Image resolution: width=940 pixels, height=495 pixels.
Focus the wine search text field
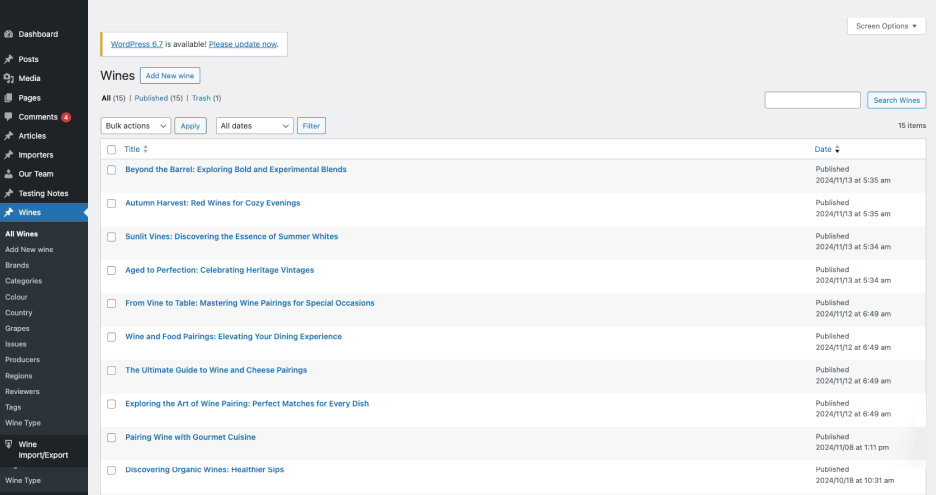point(812,100)
